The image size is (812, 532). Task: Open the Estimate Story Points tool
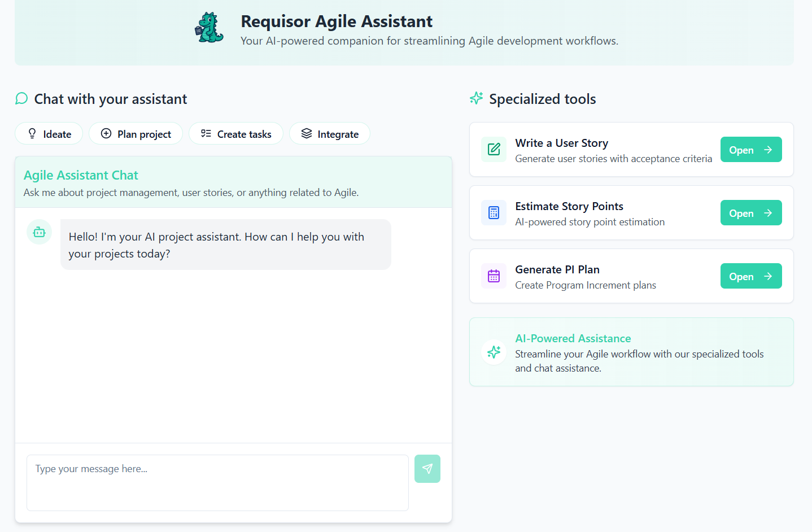coord(751,213)
